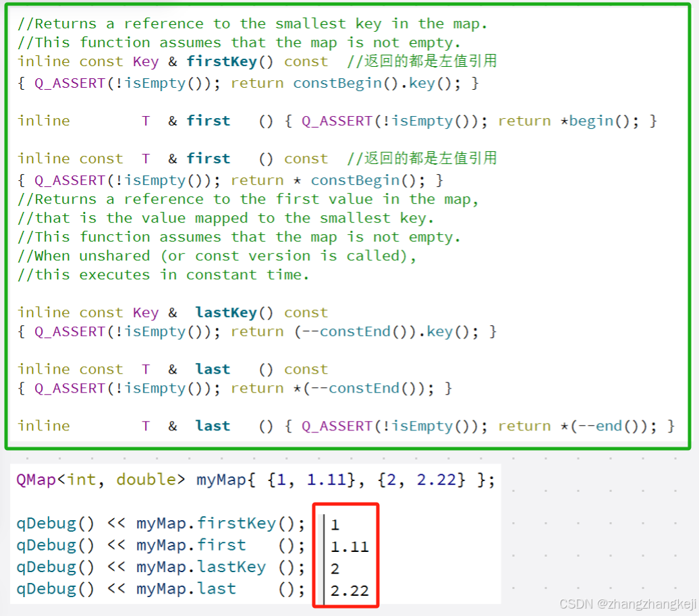Click output value 2.22
Viewport: 699px width, 616px height.
click(349, 590)
